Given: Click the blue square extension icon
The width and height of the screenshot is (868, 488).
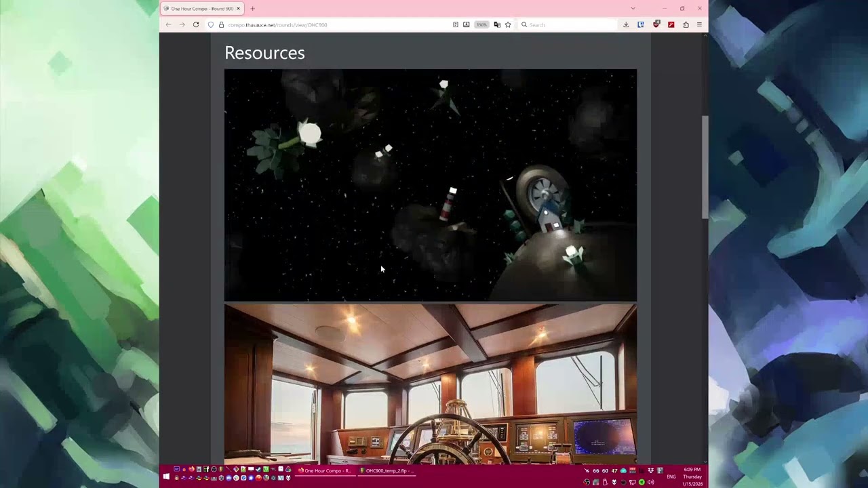Looking at the screenshot, I should pyautogui.click(x=641, y=24).
